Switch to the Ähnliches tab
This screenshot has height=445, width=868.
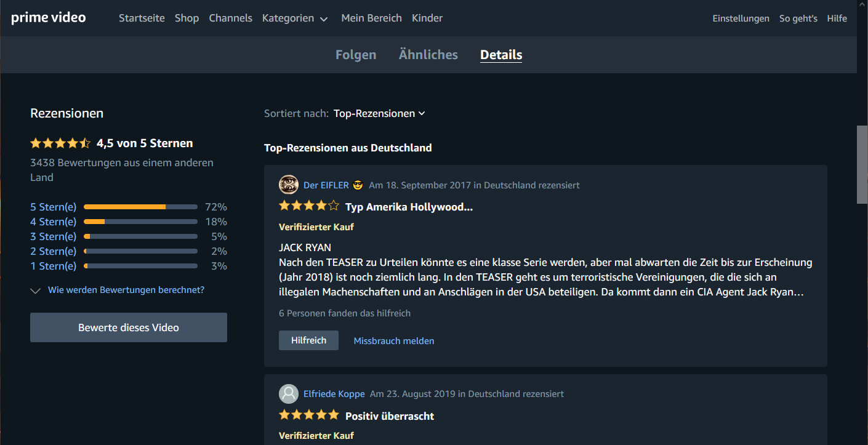pyautogui.click(x=428, y=55)
